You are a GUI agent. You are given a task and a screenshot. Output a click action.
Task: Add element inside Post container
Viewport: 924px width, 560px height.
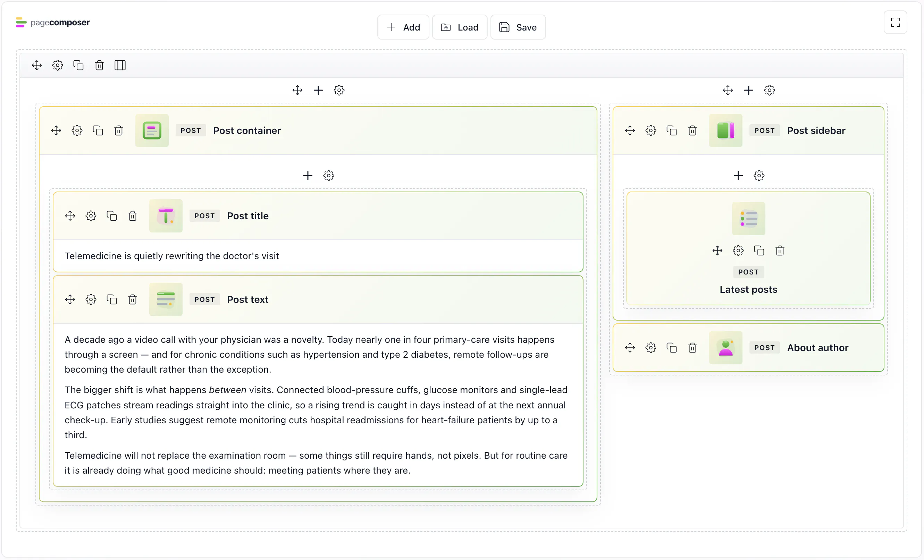click(308, 176)
